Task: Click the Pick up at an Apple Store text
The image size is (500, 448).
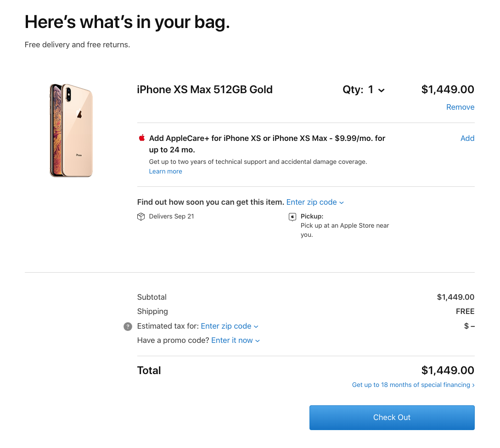Action: 345,230
